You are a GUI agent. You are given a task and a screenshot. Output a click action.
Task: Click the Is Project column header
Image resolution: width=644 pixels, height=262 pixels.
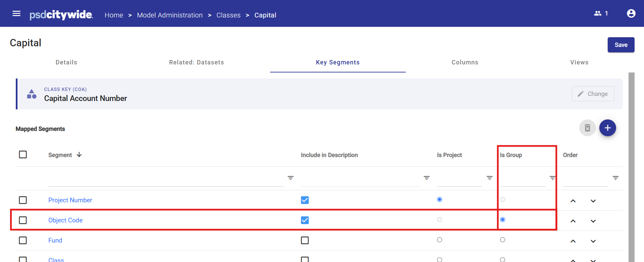(x=449, y=155)
